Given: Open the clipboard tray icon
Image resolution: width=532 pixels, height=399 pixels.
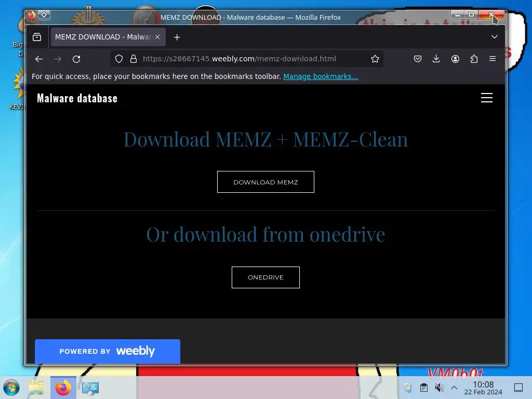Looking at the screenshot, I should [424, 388].
